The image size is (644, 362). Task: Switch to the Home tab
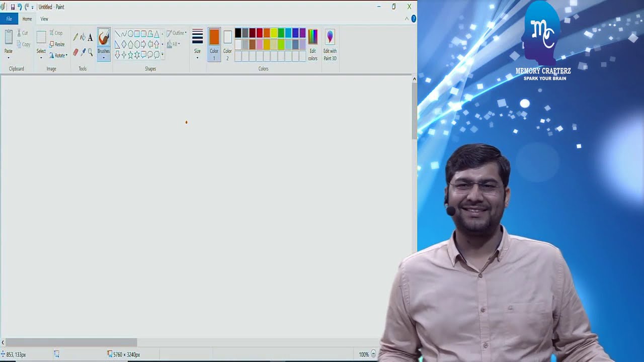click(x=27, y=19)
